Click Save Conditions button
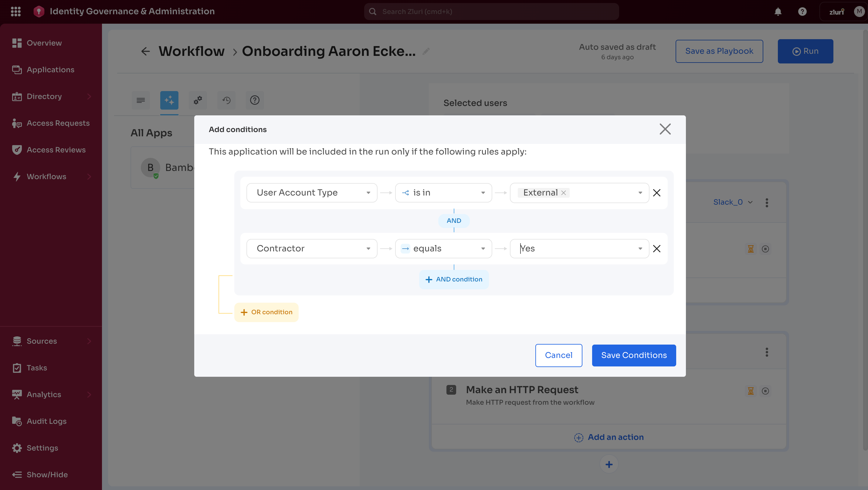Viewport: 868px width, 490px height. (x=633, y=355)
